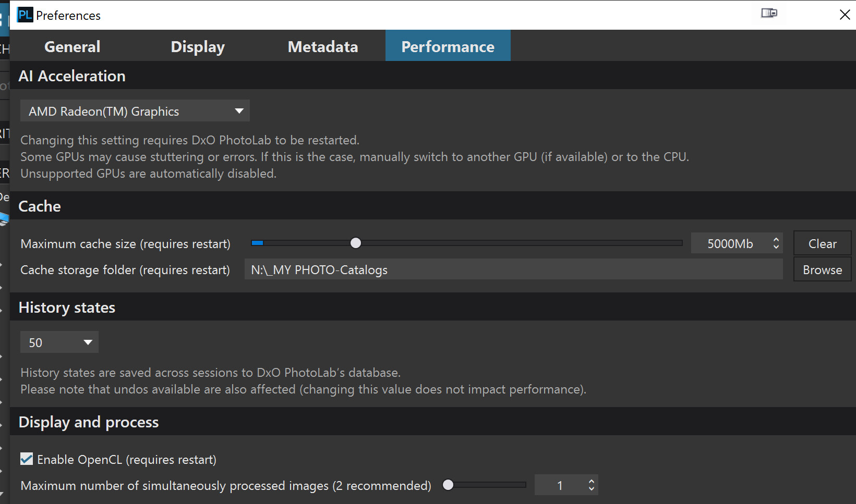Click the cache storage folder path field
The width and height of the screenshot is (856, 504).
click(x=513, y=270)
